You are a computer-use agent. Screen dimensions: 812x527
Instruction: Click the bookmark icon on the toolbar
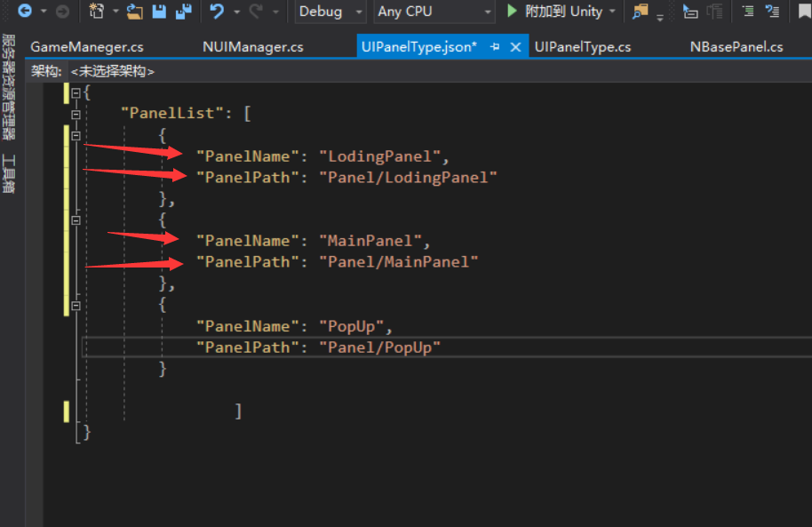click(x=803, y=12)
